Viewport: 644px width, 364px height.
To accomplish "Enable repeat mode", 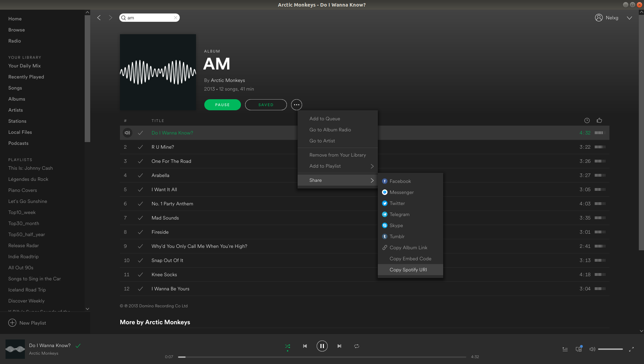I will tap(356, 346).
